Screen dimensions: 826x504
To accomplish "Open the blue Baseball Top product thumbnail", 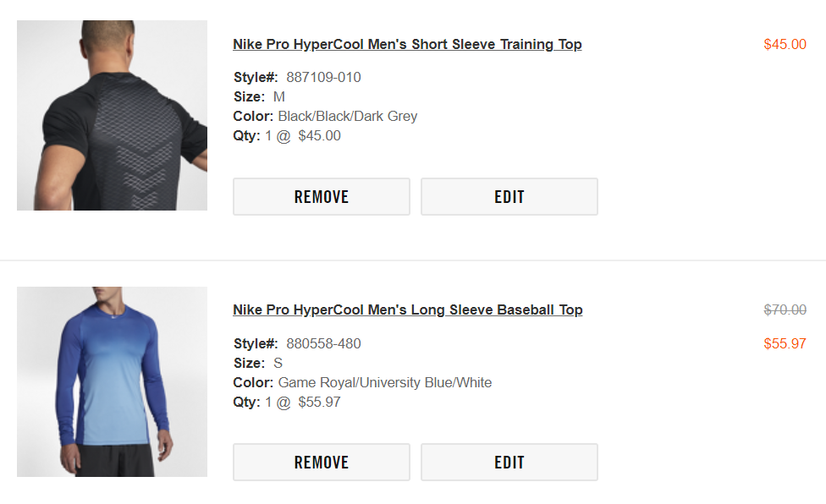I will pyautogui.click(x=112, y=381).
